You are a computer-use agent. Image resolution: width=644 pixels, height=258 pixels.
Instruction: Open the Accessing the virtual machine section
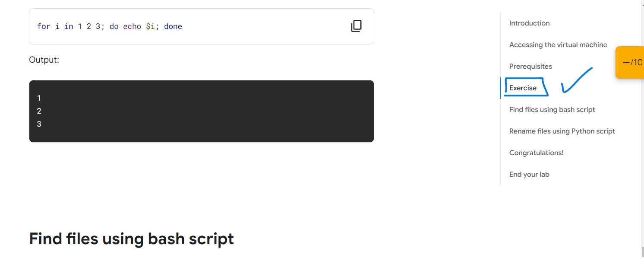[558, 45]
